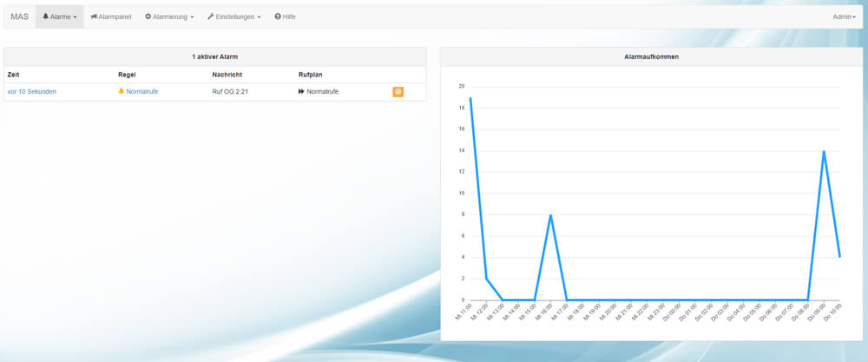The image size is (868, 362).
Task: Click the chart's first point at Mi 11:00
Action: coord(470,98)
